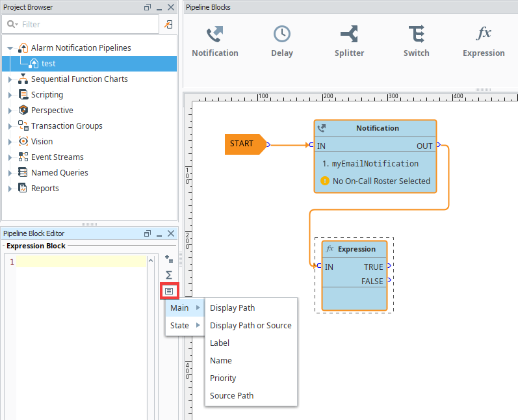
Task: Click the Event Streams icon
Action: tap(23, 157)
